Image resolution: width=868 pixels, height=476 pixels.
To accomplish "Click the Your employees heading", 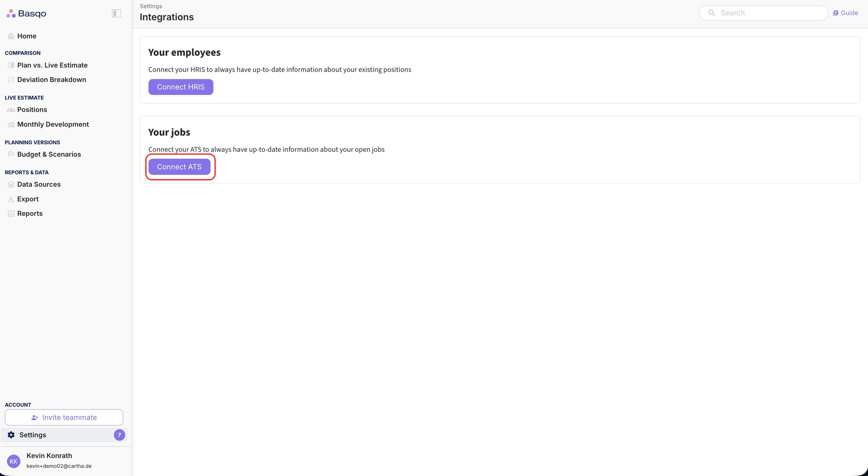I will pos(184,52).
